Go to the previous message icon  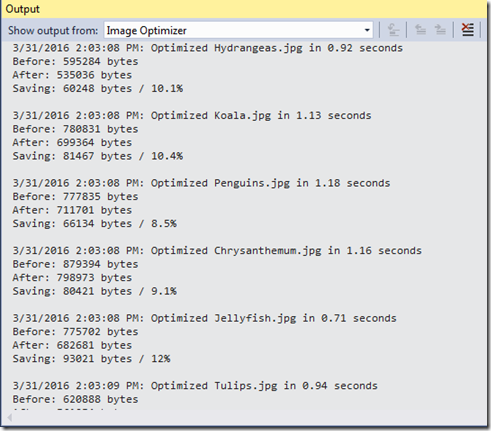(x=420, y=30)
